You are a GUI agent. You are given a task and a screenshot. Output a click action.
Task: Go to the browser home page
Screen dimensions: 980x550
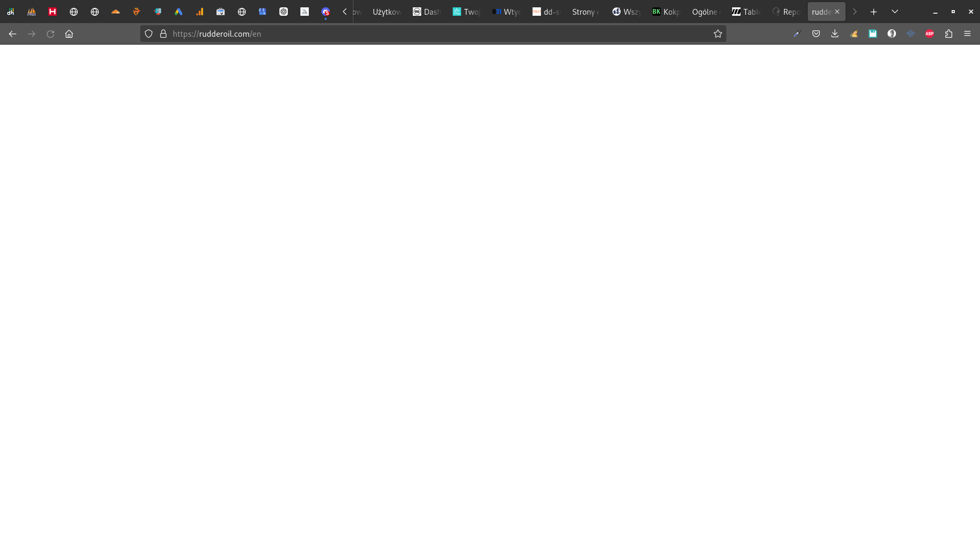coord(69,34)
